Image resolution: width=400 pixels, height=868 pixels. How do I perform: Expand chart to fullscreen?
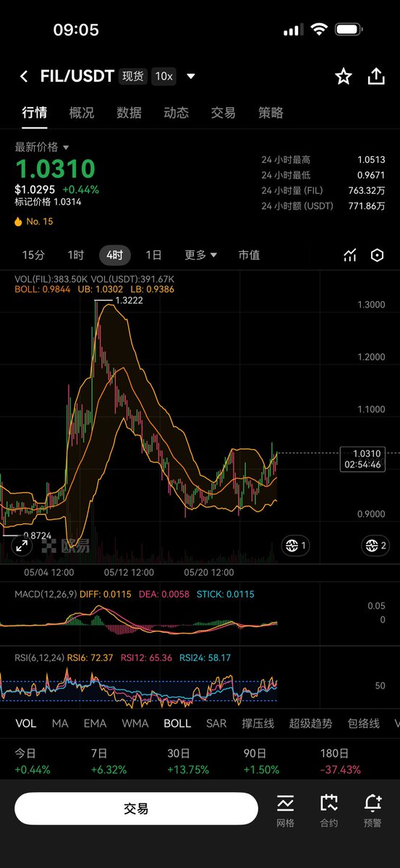click(x=22, y=546)
